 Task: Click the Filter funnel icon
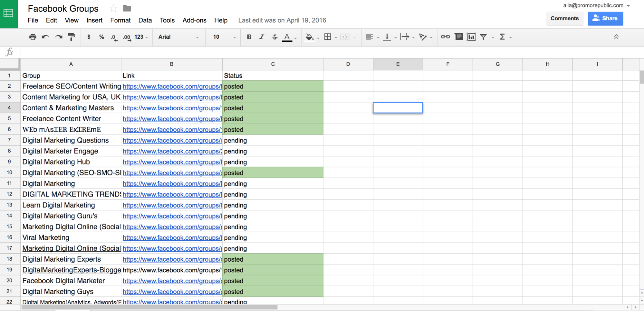pos(484,37)
